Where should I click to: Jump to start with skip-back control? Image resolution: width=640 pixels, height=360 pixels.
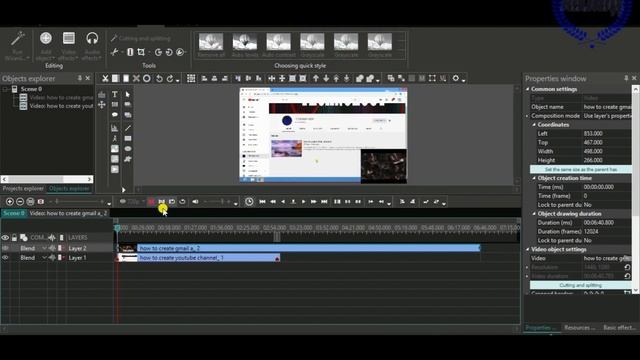click(x=262, y=202)
